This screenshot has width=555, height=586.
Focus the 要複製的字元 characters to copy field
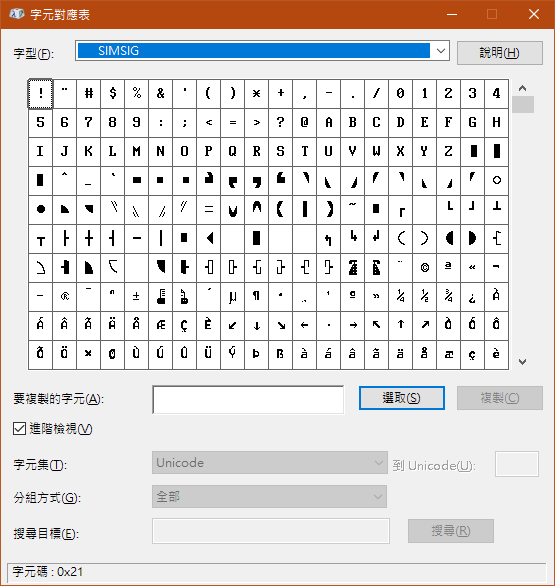coord(248,400)
